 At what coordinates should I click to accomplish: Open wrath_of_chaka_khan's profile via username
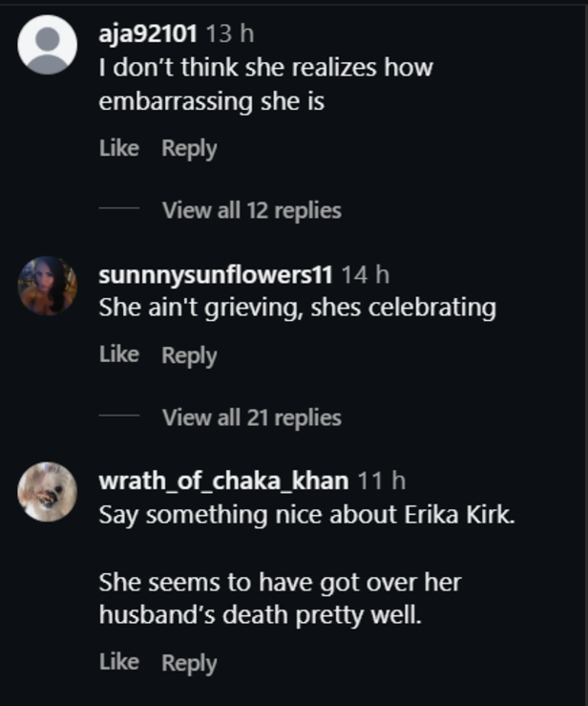226,481
